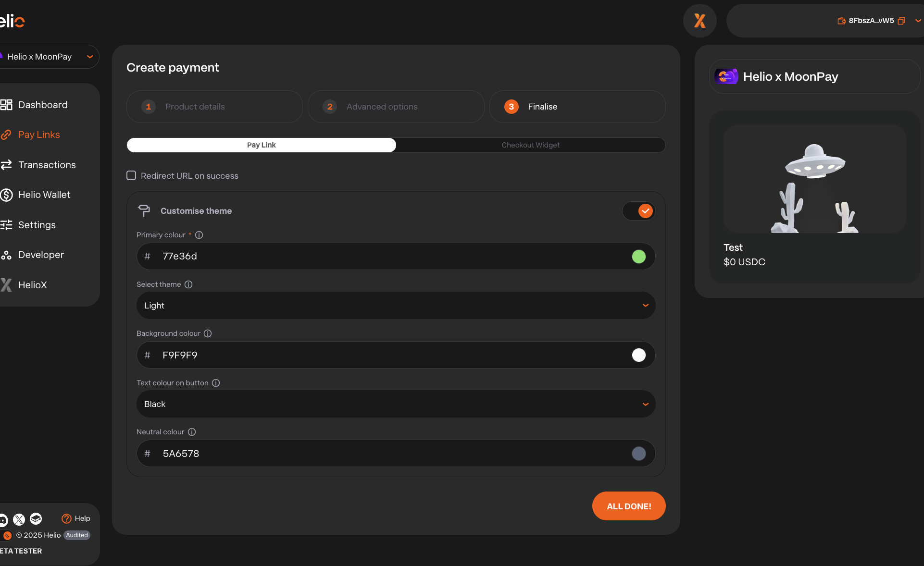Go to Transactions page
Screen dimensions: 924x566
(x=47, y=165)
